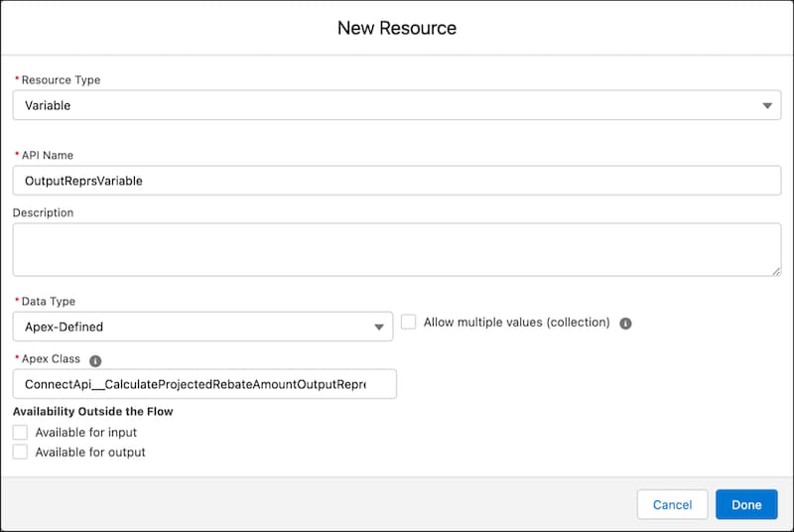The image size is (794, 532).
Task: Show info tooltip next to Apex Class label
Action: (95, 360)
